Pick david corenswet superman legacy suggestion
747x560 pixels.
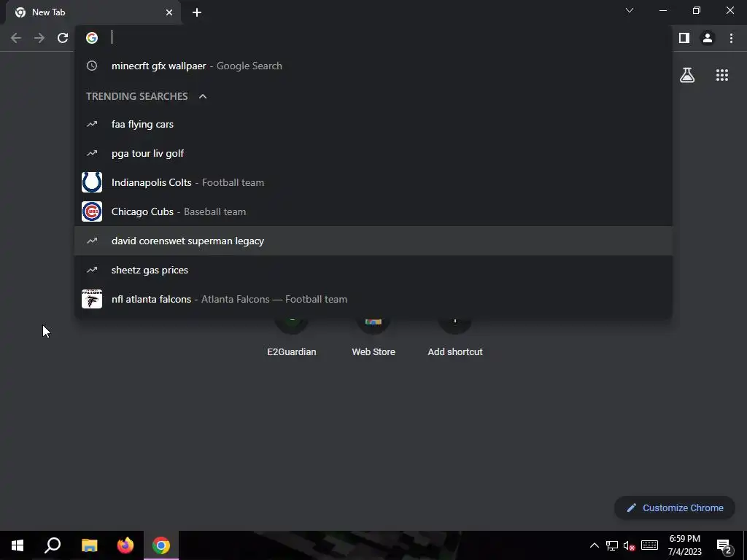[x=373, y=241]
